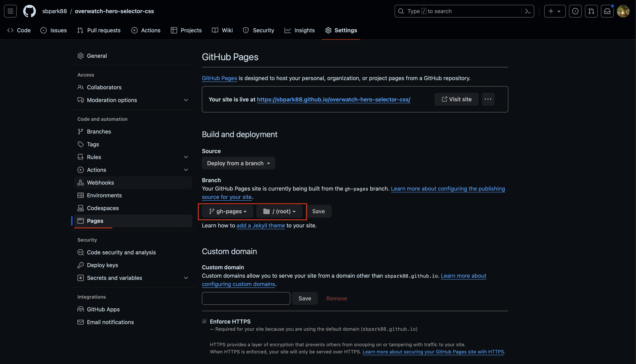Open the Deploy from a branch dropdown
Screen dimensions: 636x364
coord(238,163)
